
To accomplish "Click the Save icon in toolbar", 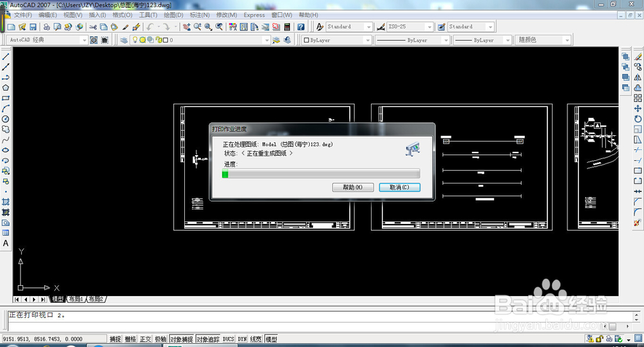I will click(33, 26).
